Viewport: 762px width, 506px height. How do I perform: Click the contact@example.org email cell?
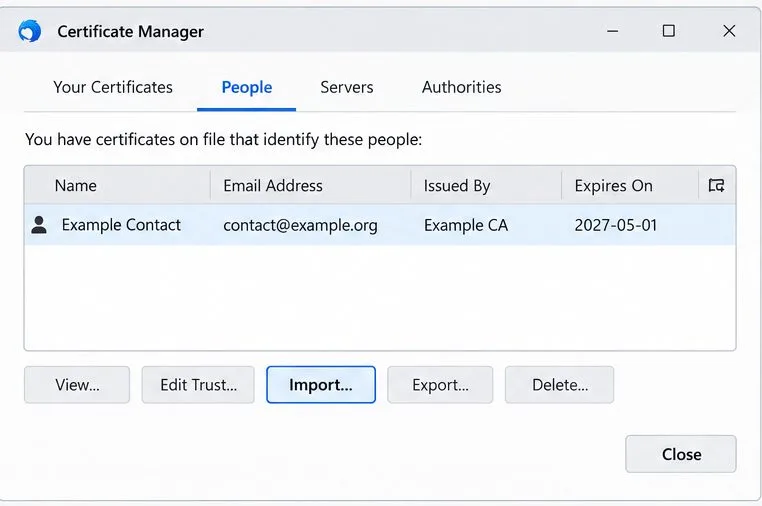tap(300, 226)
